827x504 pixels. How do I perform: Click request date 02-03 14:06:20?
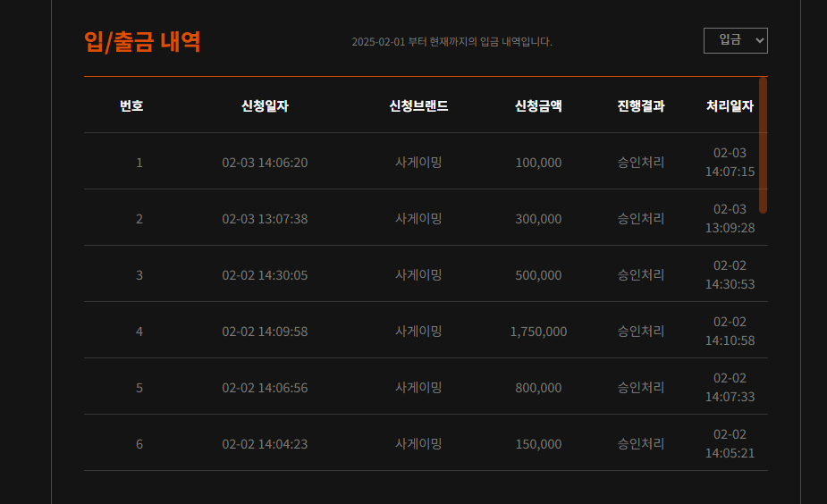coord(265,163)
